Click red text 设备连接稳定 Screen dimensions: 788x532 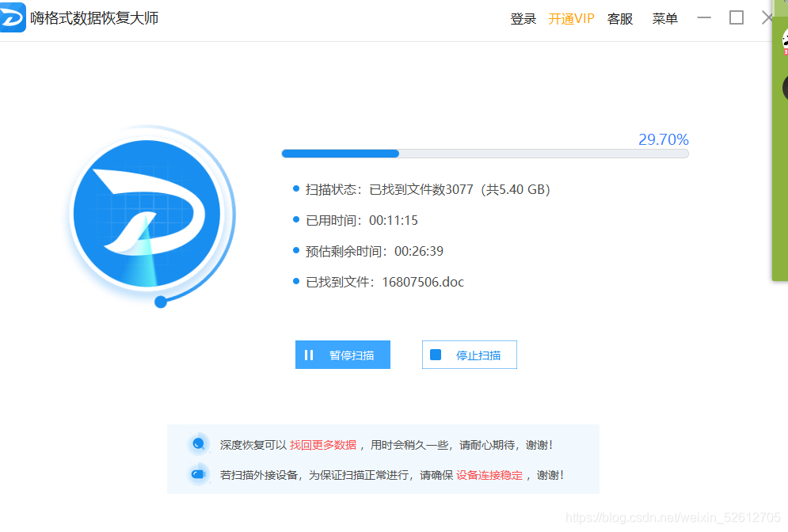click(x=489, y=475)
